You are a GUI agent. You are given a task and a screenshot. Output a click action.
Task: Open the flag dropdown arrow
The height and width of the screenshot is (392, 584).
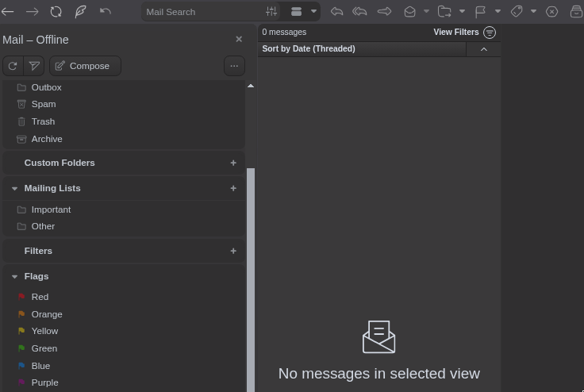[498, 12]
